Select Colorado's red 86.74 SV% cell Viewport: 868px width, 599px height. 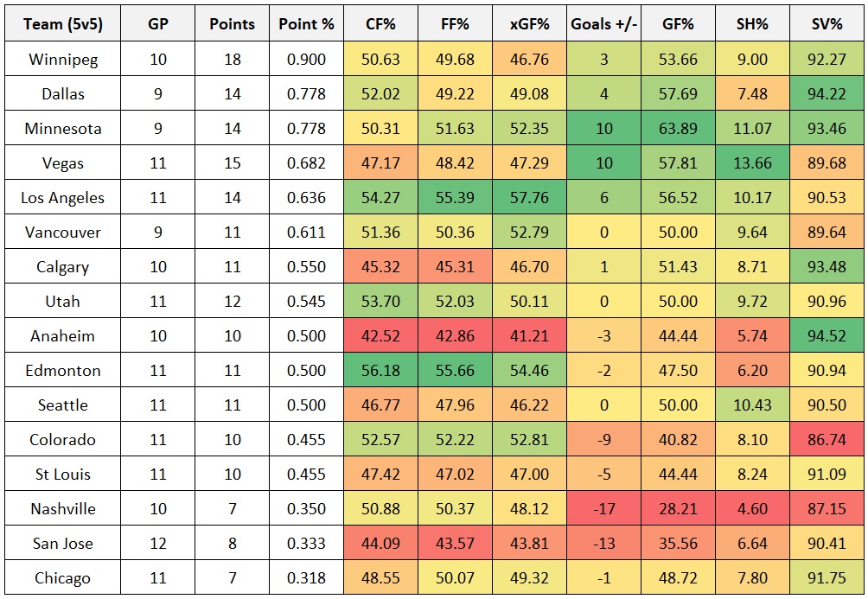tap(826, 440)
